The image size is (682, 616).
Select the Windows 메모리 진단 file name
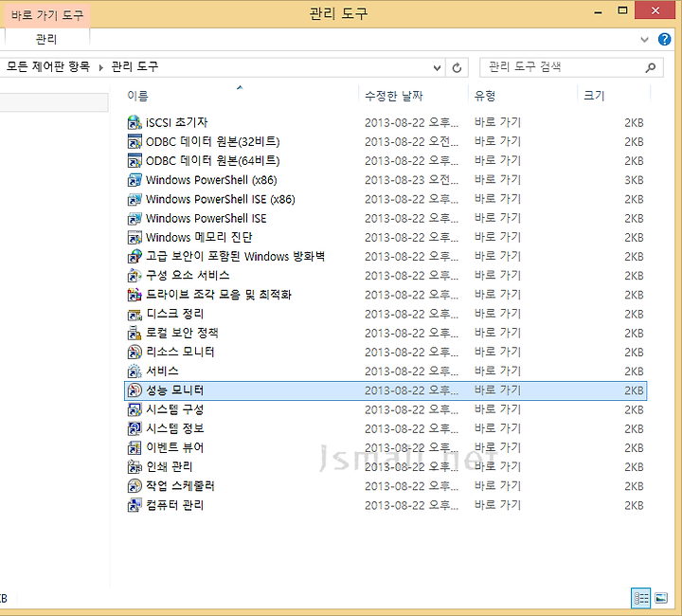[x=199, y=237]
